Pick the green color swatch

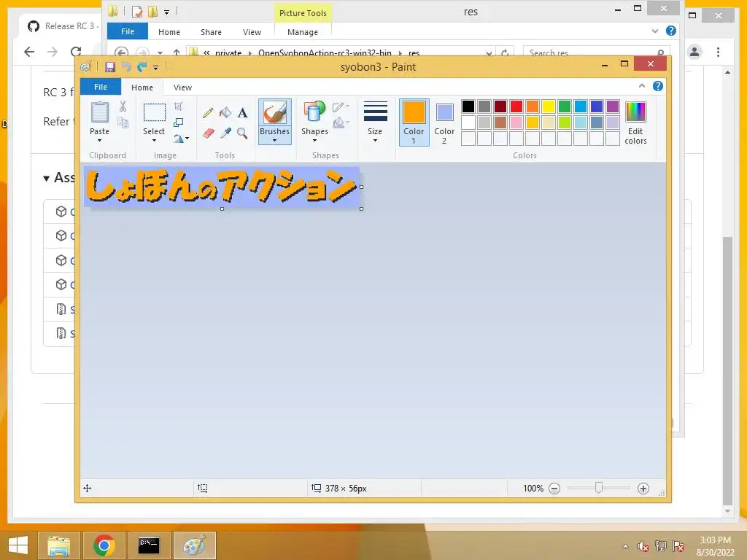565,106
